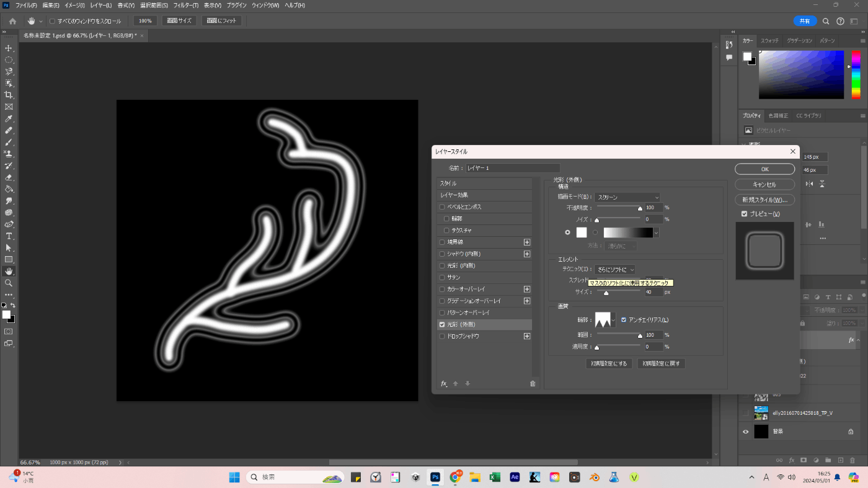
Task: Open Photoshop from the Windows taskbar
Action: [435, 477]
